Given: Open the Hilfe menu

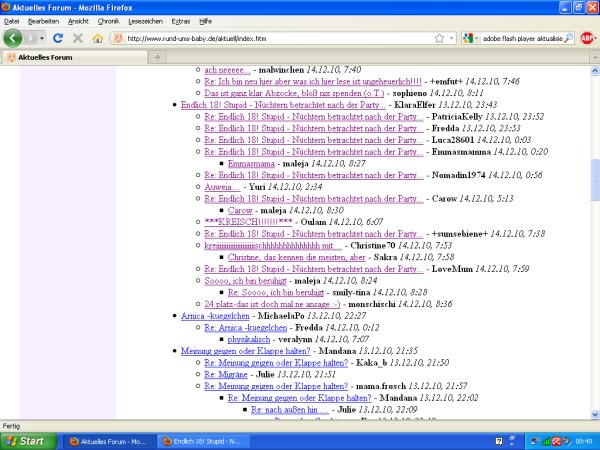Looking at the screenshot, I should pyautogui.click(x=205, y=21).
